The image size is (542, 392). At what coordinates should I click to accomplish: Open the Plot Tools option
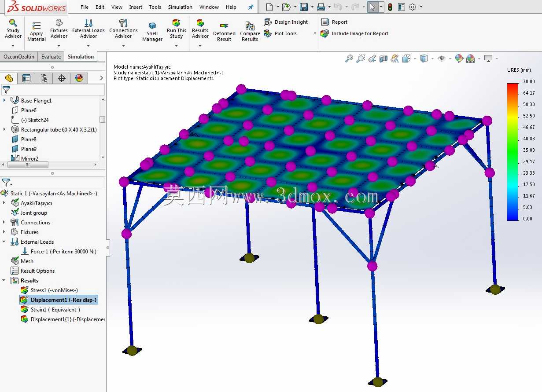coord(285,33)
